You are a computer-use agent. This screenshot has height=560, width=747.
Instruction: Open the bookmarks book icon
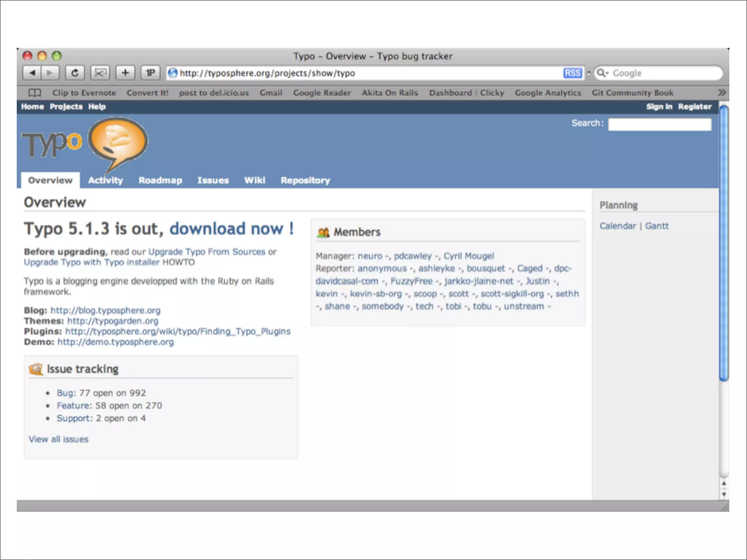(35, 93)
